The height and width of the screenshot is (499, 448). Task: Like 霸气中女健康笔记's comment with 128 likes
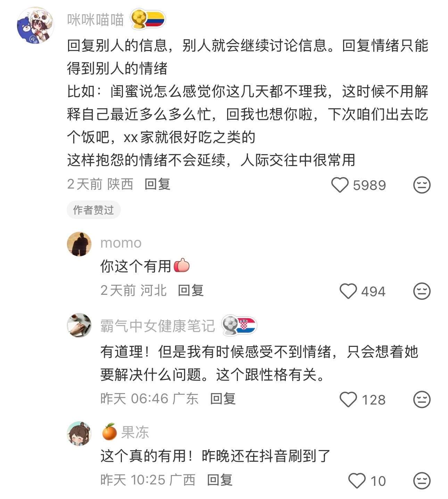[x=348, y=399]
